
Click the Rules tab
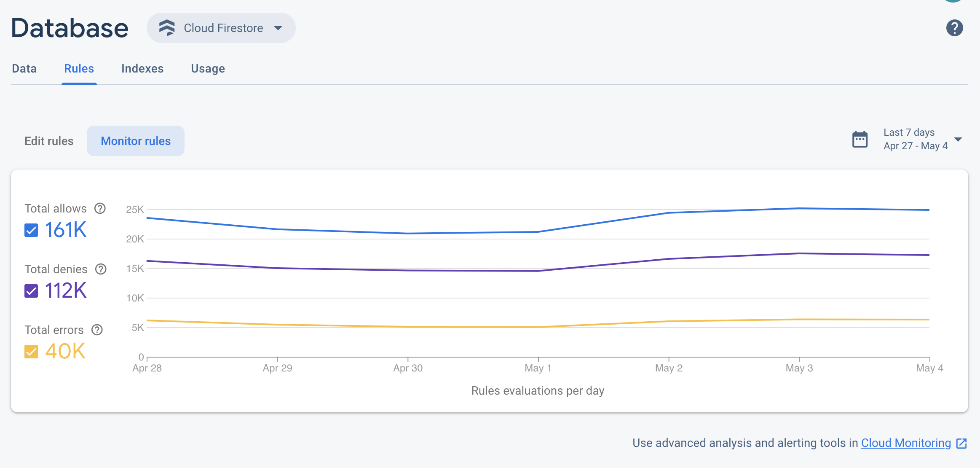tap(79, 68)
